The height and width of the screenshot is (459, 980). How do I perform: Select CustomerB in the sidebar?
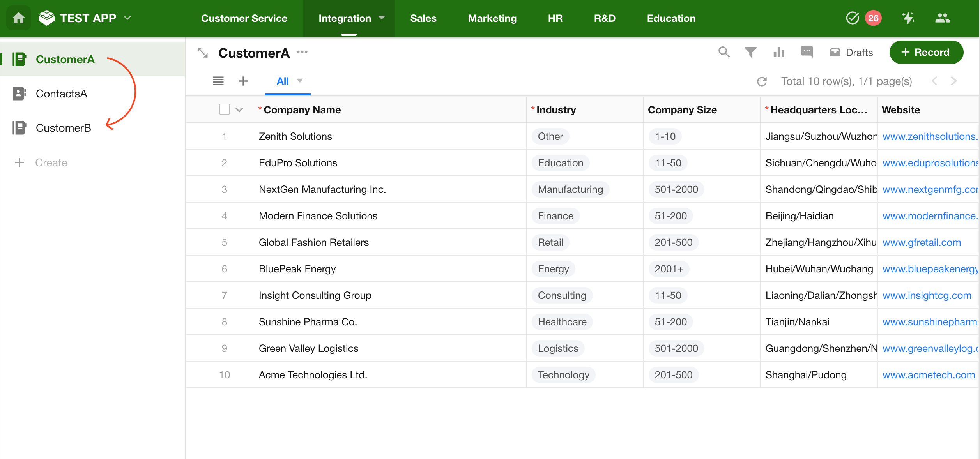click(x=63, y=128)
